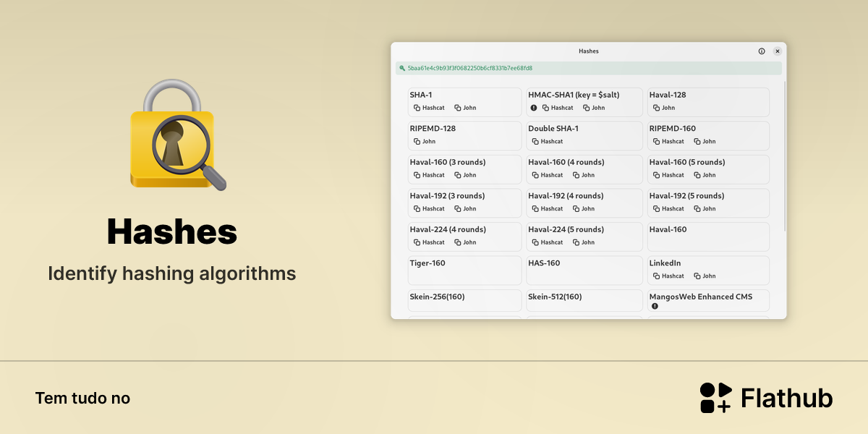Copy John format for RIPEMD-128
Image resolution: width=868 pixels, height=434 pixels.
pos(425,142)
